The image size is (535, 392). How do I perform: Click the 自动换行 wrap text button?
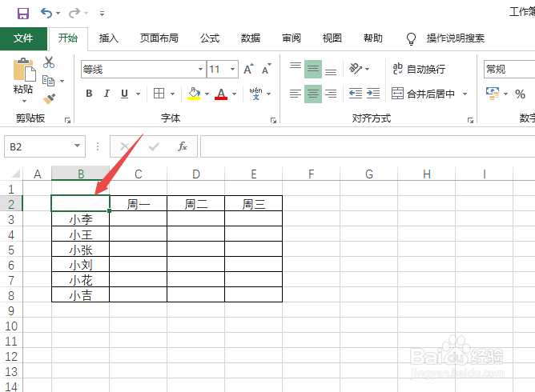pyautogui.click(x=419, y=69)
